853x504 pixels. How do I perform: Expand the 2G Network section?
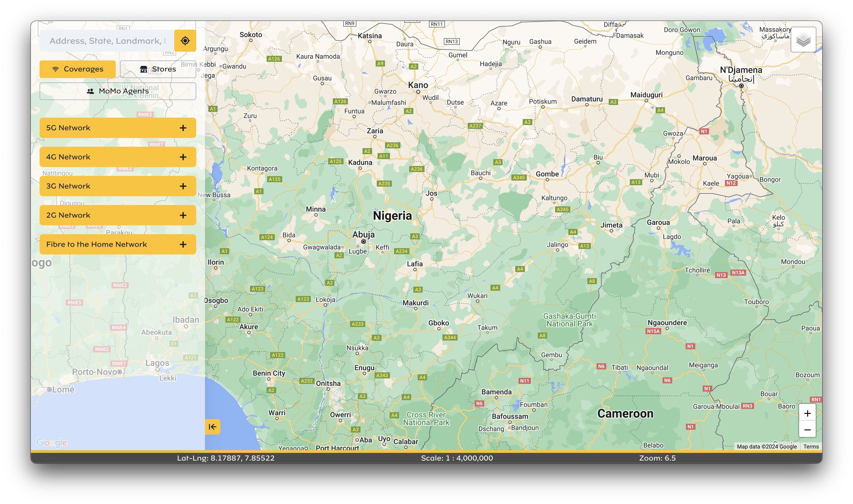118,215
